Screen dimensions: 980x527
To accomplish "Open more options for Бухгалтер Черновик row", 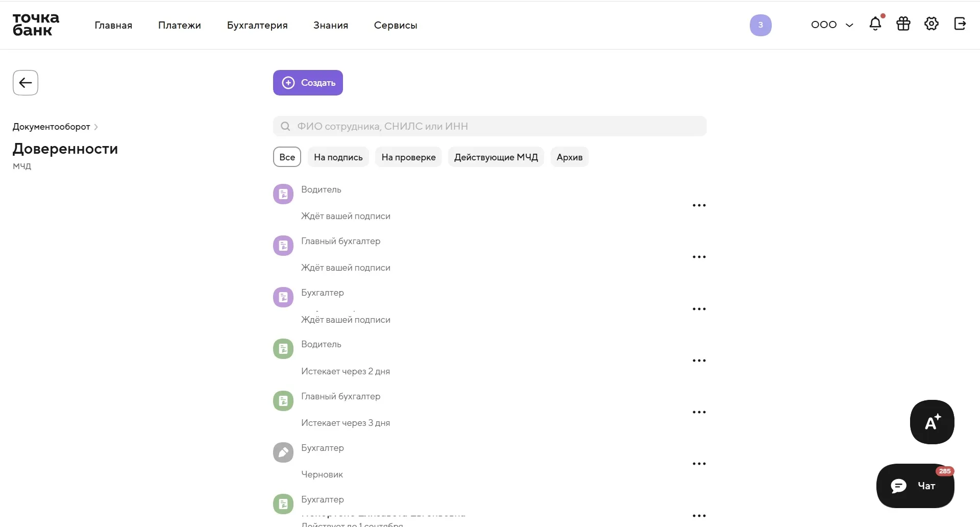I will (x=699, y=464).
